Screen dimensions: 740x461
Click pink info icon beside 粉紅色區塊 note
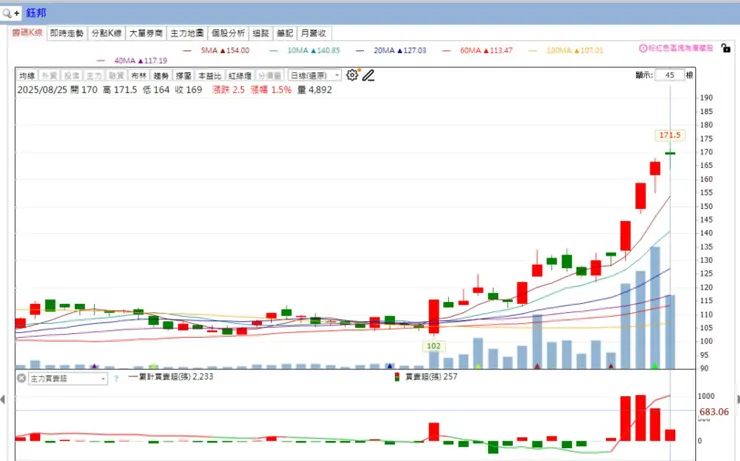[x=643, y=48]
